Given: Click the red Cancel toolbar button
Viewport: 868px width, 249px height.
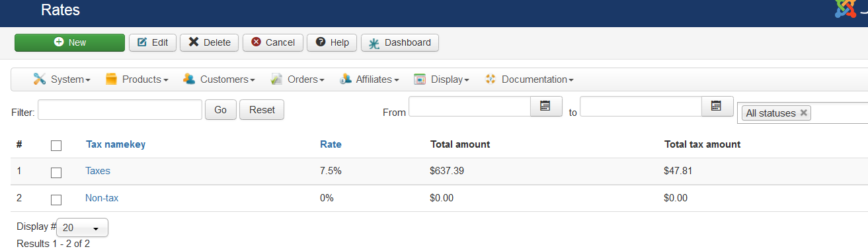Looking at the screenshot, I should pos(273,42).
